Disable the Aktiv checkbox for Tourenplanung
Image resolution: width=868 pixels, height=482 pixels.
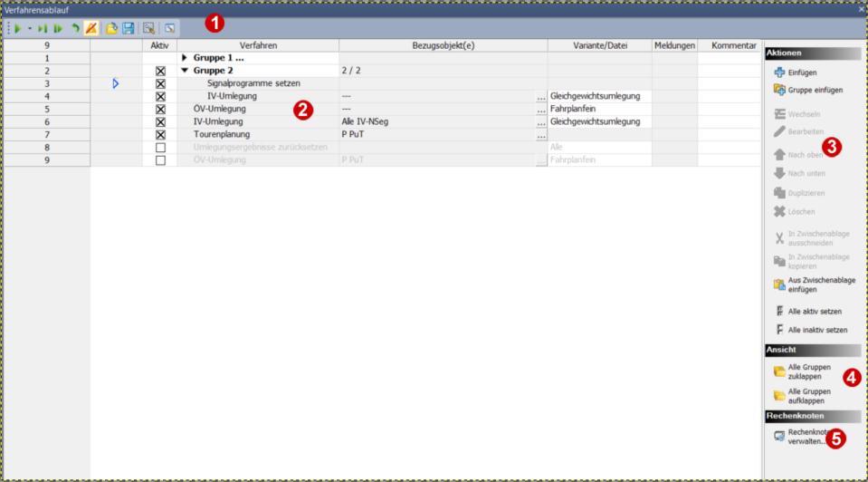point(160,134)
